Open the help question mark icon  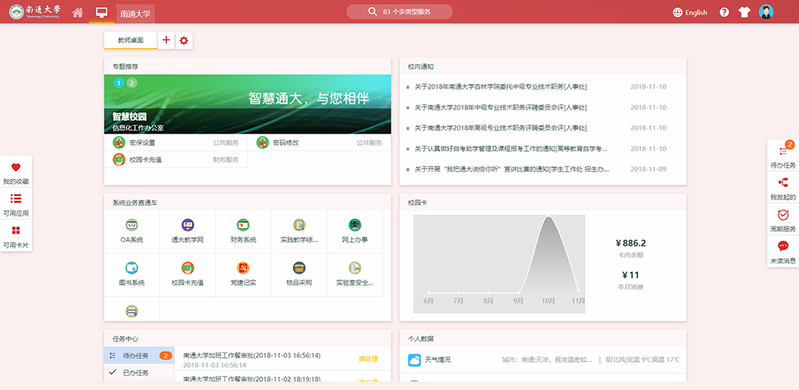(x=724, y=12)
